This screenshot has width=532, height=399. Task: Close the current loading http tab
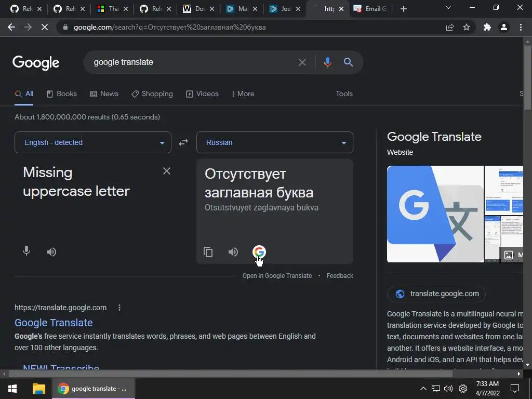point(341,9)
